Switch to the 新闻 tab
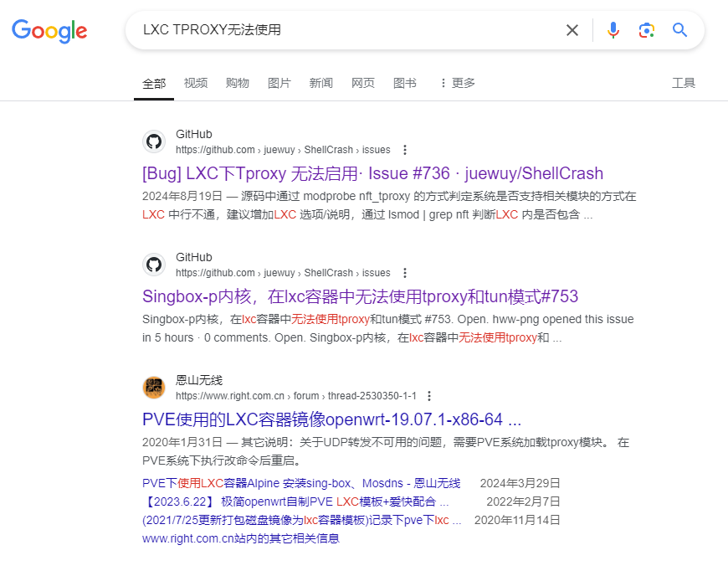This screenshot has width=728, height=576. (x=320, y=83)
